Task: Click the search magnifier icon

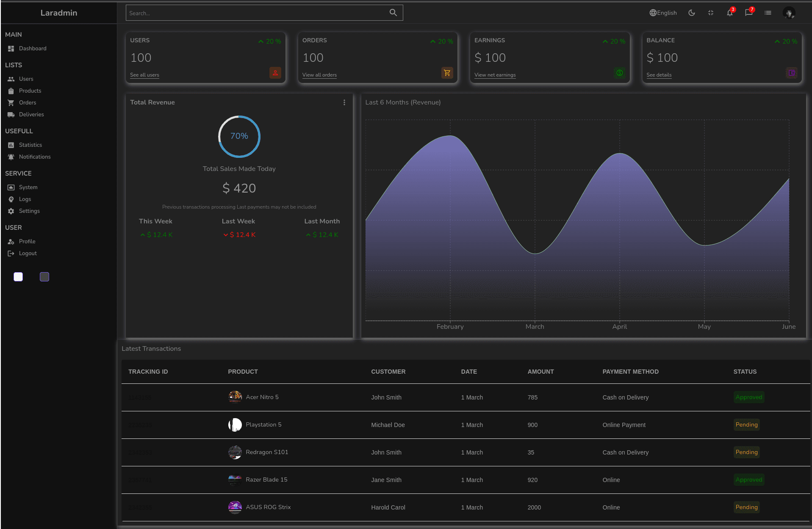Action: [x=393, y=13]
